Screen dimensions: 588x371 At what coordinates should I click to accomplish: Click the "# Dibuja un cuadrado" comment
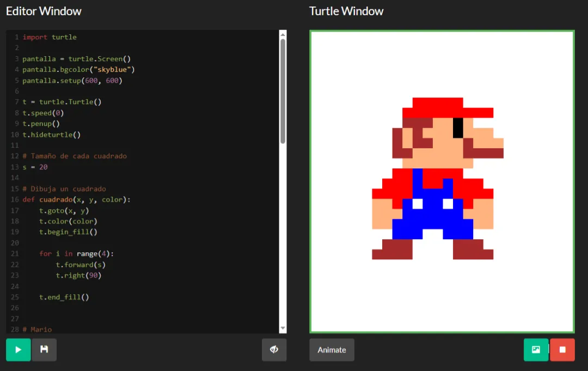(x=64, y=188)
